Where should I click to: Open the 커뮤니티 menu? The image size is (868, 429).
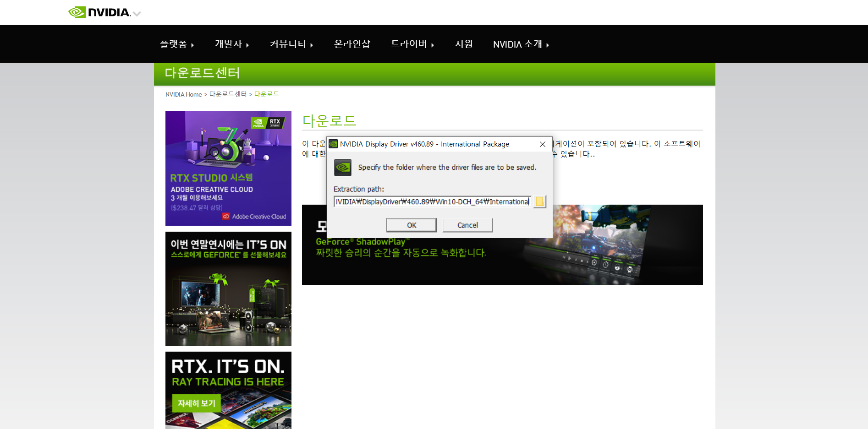click(x=291, y=44)
